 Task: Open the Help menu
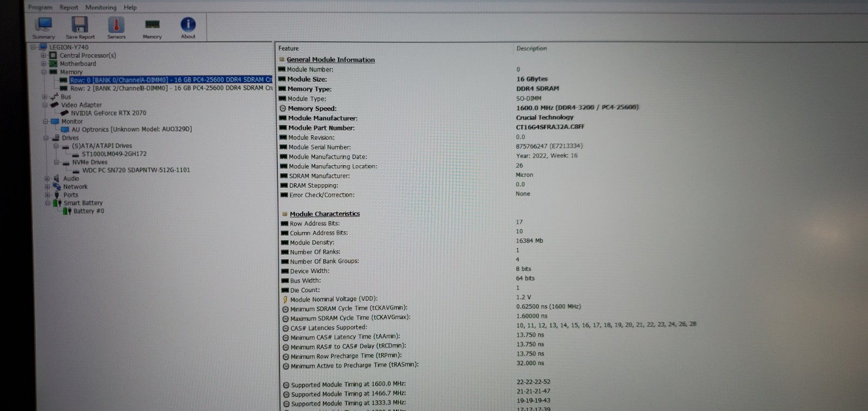click(x=130, y=8)
